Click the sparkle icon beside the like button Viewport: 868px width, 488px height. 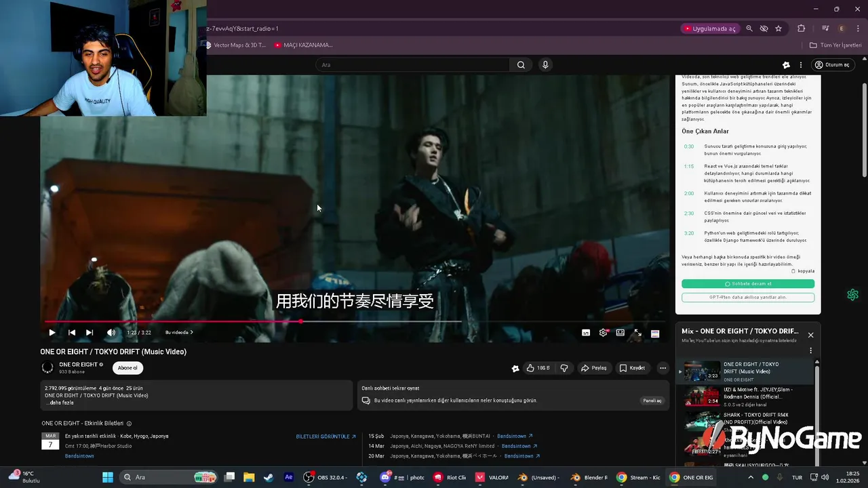(515, 368)
